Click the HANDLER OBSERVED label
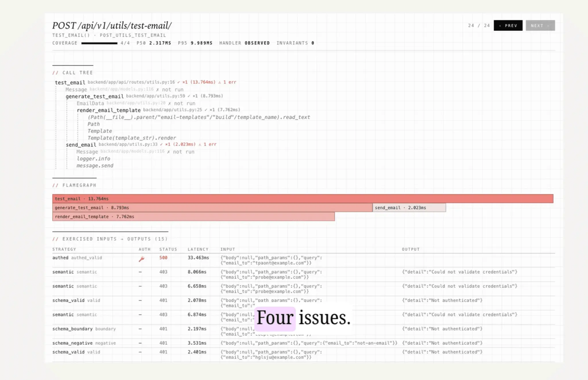The width and height of the screenshot is (588, 380). [245, 43]
